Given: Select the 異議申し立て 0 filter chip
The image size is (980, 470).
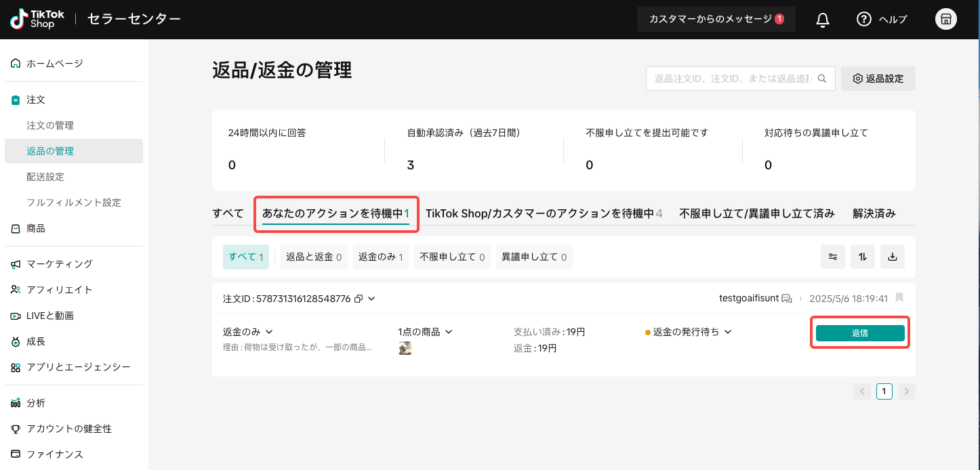Looking at the screenshot, I should point(534,257).
